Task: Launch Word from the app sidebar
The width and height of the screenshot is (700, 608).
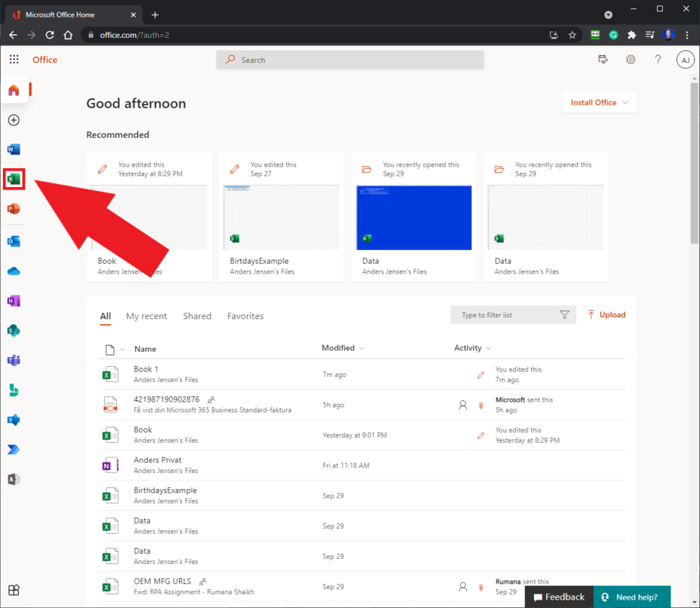Action: point(14,149)
